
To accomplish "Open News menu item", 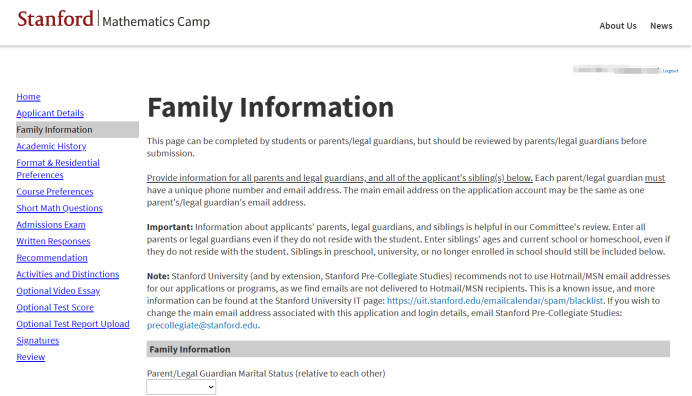I will tap(661, 26).
